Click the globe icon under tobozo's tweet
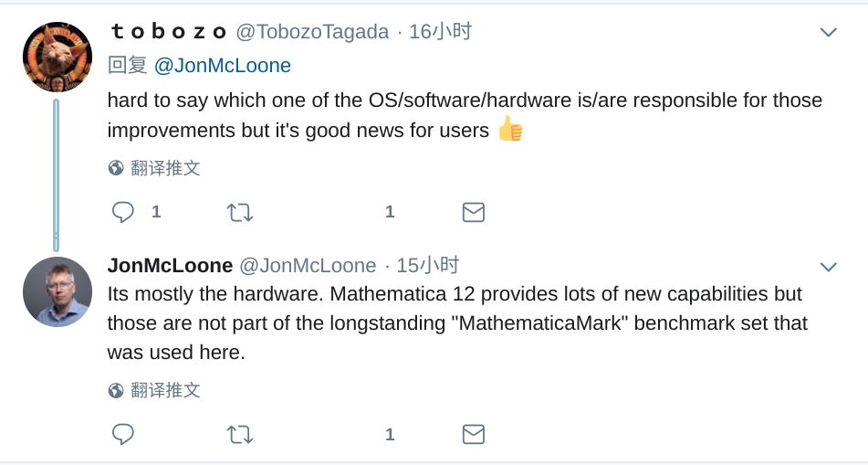 (x=116, y=168)
